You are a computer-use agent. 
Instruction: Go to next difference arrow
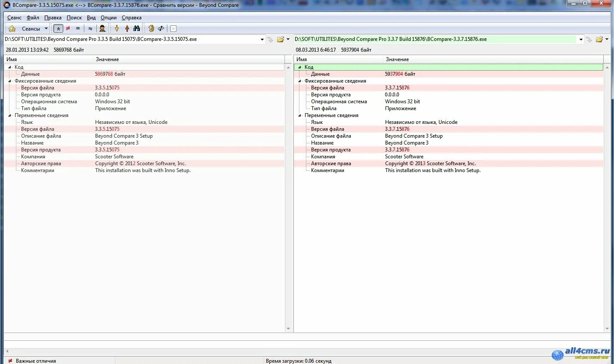pos(117,29)
